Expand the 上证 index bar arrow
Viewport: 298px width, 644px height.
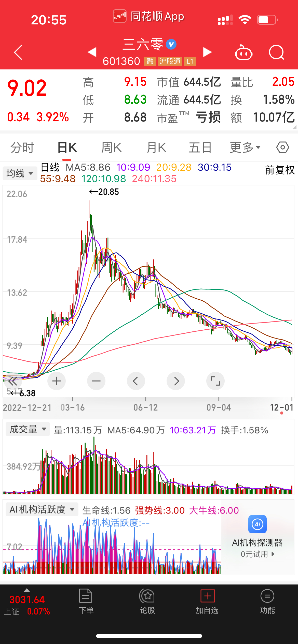coord(27,590)
